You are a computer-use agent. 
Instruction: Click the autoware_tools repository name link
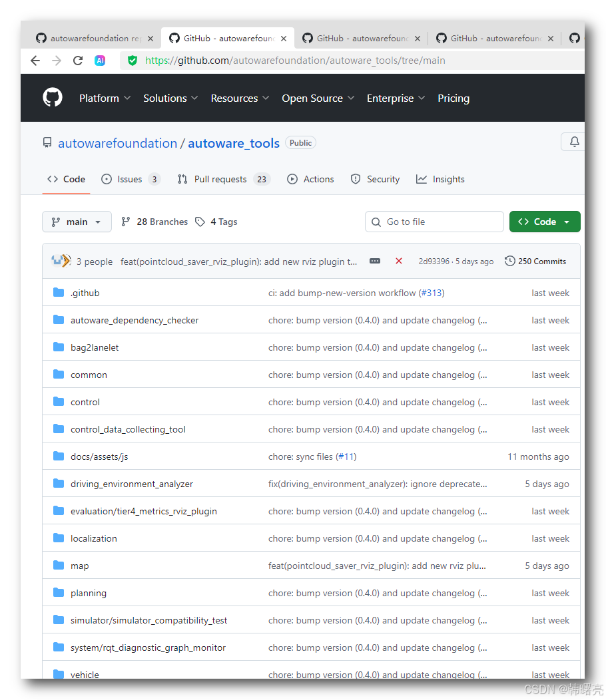pyautogui.click(x=234, y=143)
